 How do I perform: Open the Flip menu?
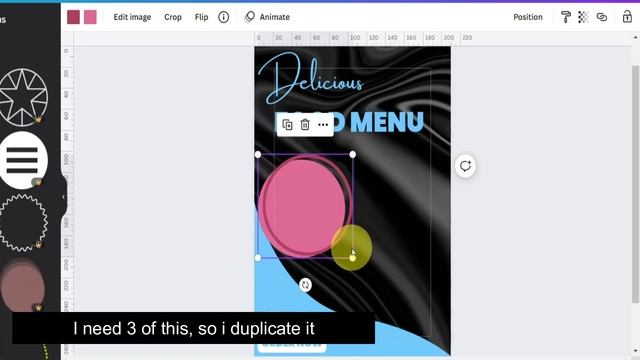click(x=201, y=17)
